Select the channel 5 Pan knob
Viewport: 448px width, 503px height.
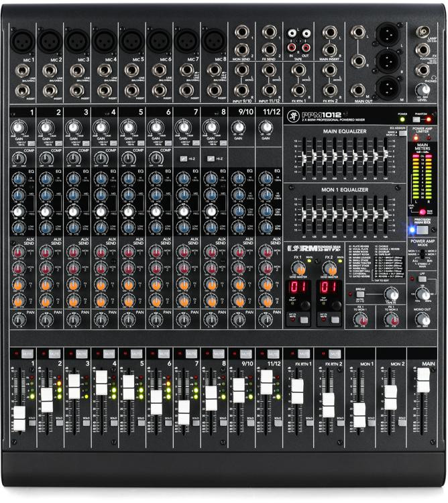pos(129,319)
